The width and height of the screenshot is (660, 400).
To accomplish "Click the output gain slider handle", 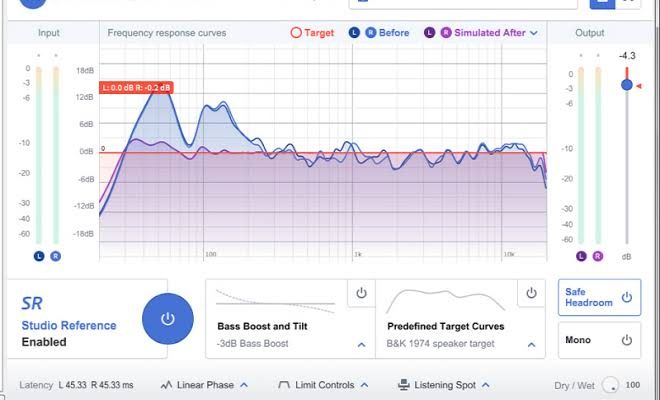I will click(x=627, y=85).
